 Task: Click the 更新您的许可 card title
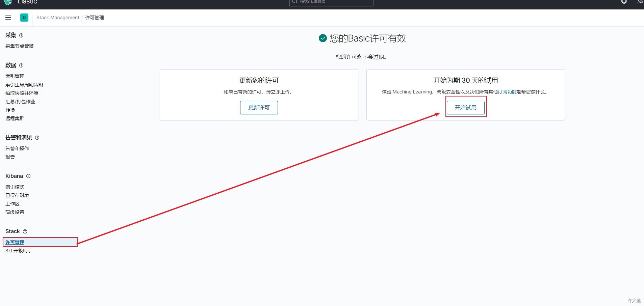(x=259, y=80)
